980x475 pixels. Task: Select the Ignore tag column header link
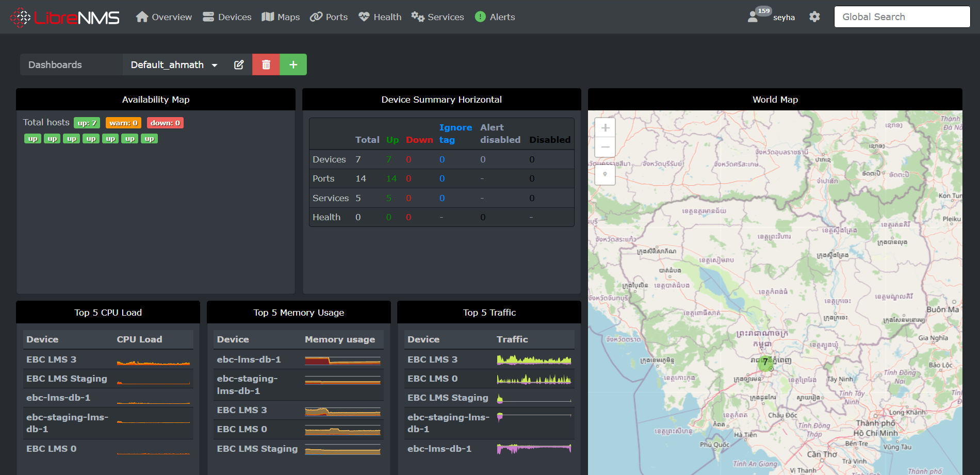click(x=455, y=134)
